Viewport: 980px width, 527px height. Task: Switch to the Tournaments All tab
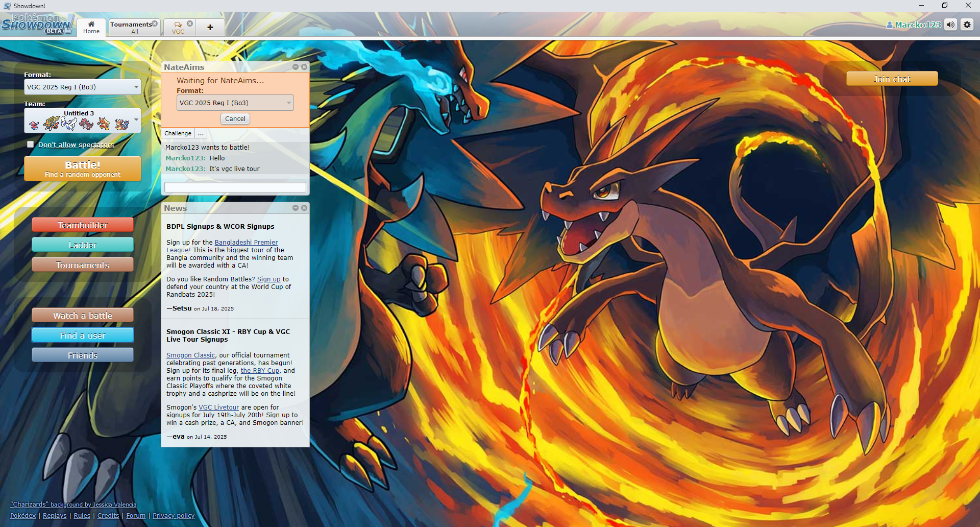click(x=135, y=28)
